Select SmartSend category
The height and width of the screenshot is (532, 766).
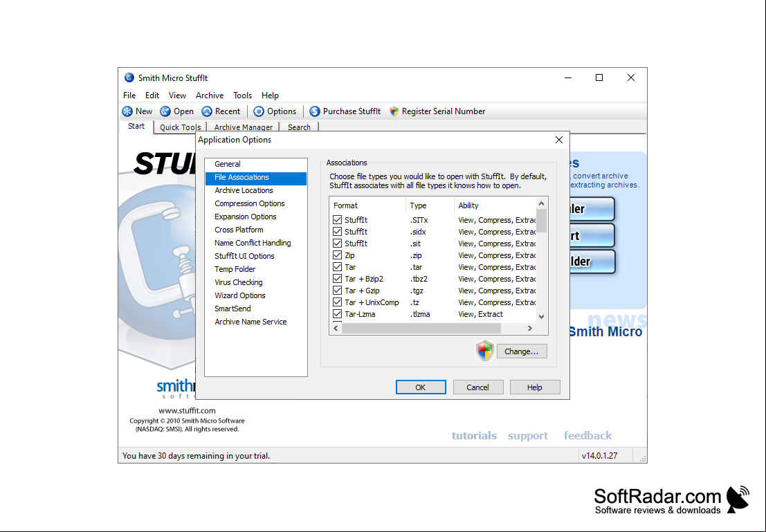256,309
